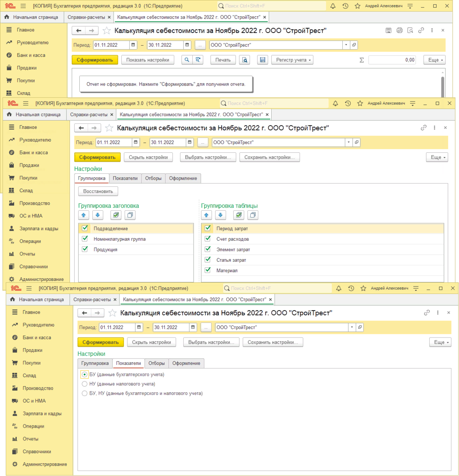
Task: Move table grouping item down arrow
Action: click(221, 215)
